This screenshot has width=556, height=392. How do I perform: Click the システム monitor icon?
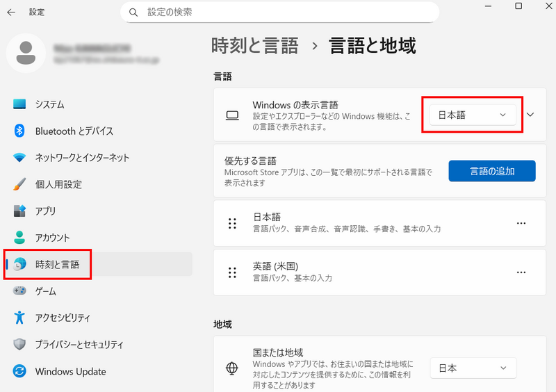pyautogui.click(x=20, y=104)
